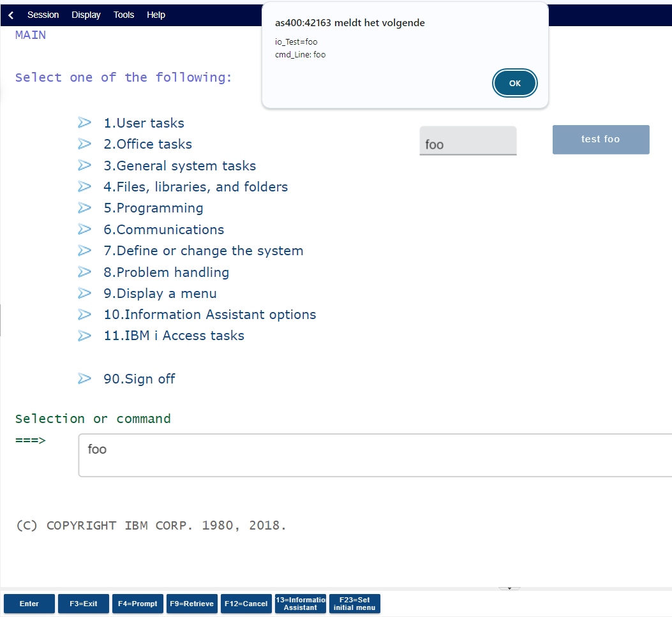The image size is (672, 617).
Task: Focus the command line input field
Action: pos(375,455)
